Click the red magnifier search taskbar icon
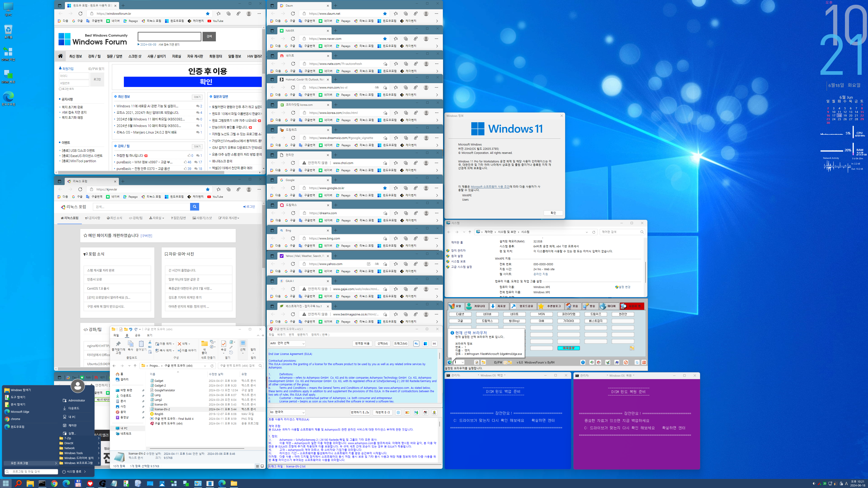 [18, 484]
